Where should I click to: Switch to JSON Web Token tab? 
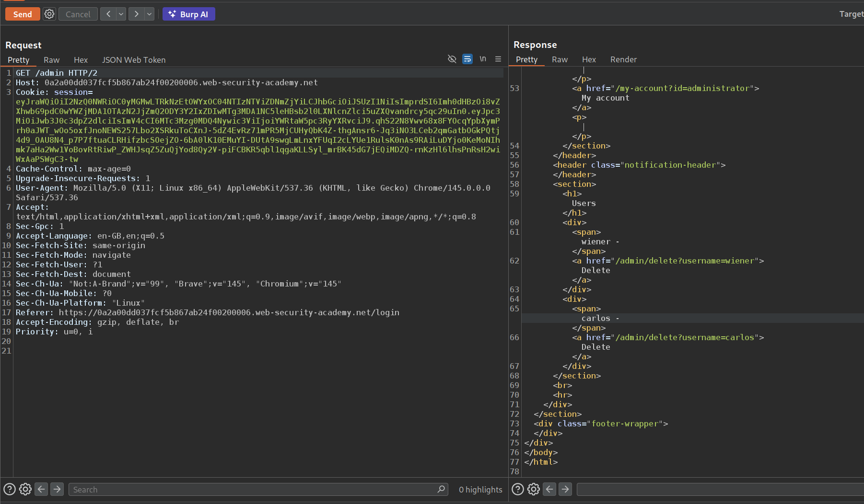coord(133,60)
